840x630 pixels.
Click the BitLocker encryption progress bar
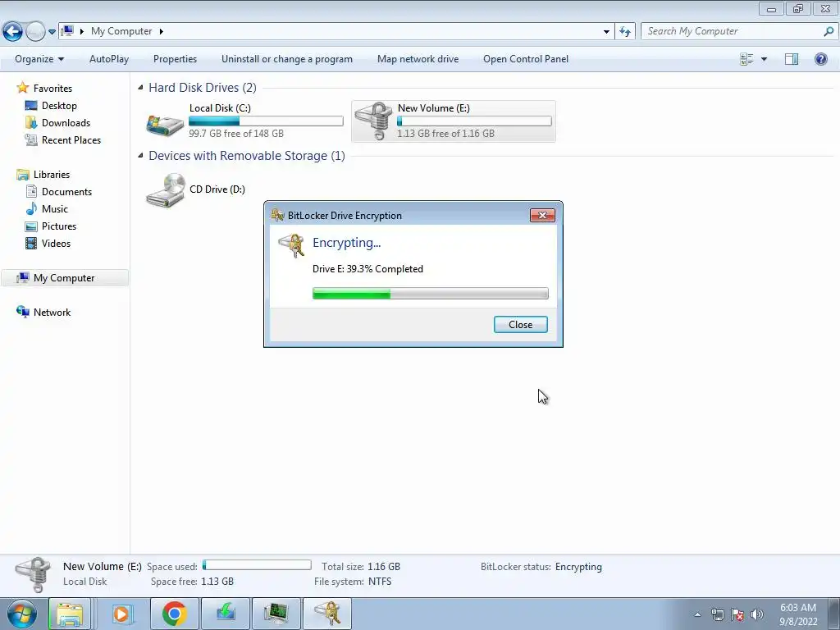pyautogui.click(x=430, y=293)
